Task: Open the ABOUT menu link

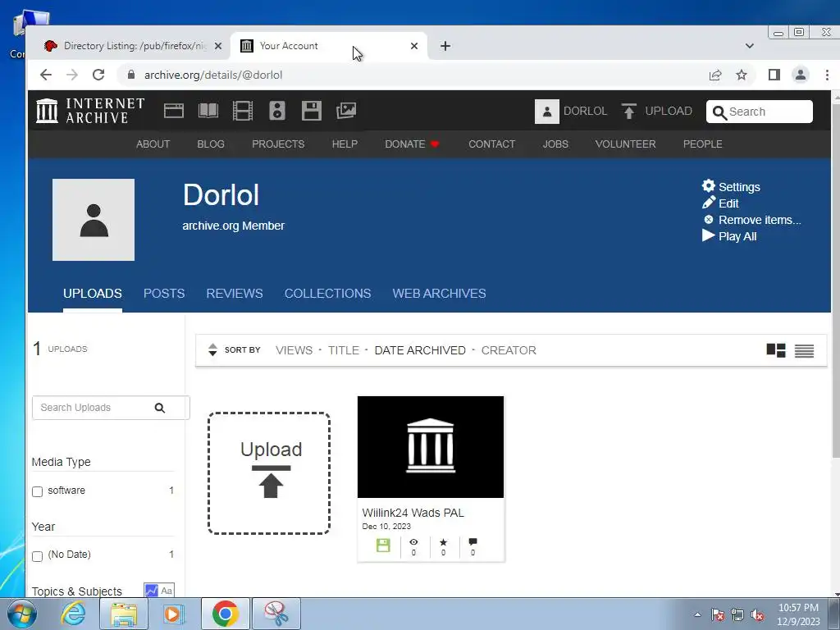Action: pos(153,144)
